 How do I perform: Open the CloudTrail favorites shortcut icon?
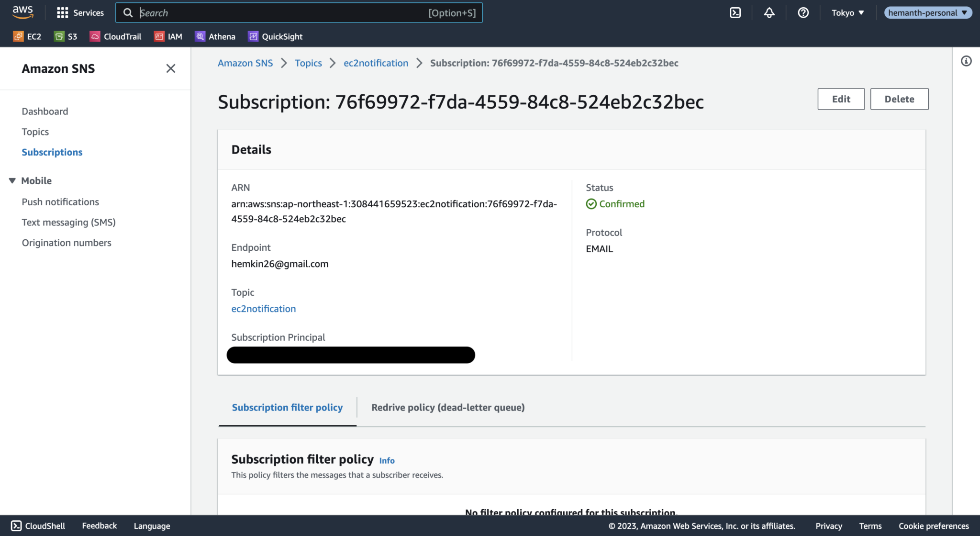point(95,36)
